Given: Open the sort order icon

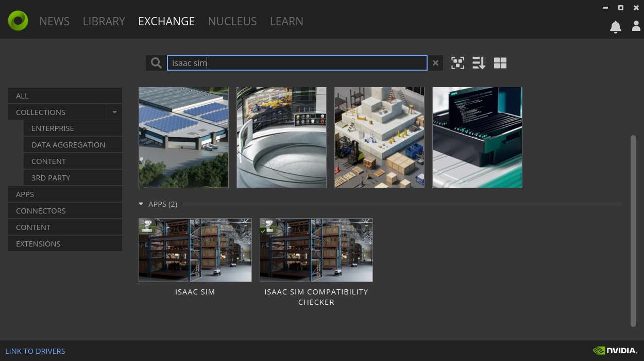Looking at the screenshot, I should [x=479, y=63].
